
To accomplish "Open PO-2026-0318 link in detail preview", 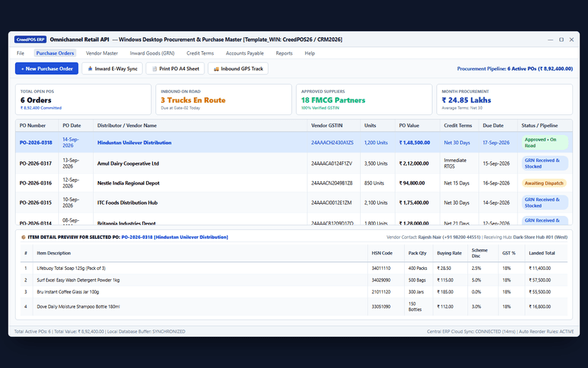I will pyautogui.click(x=137, y=237).
